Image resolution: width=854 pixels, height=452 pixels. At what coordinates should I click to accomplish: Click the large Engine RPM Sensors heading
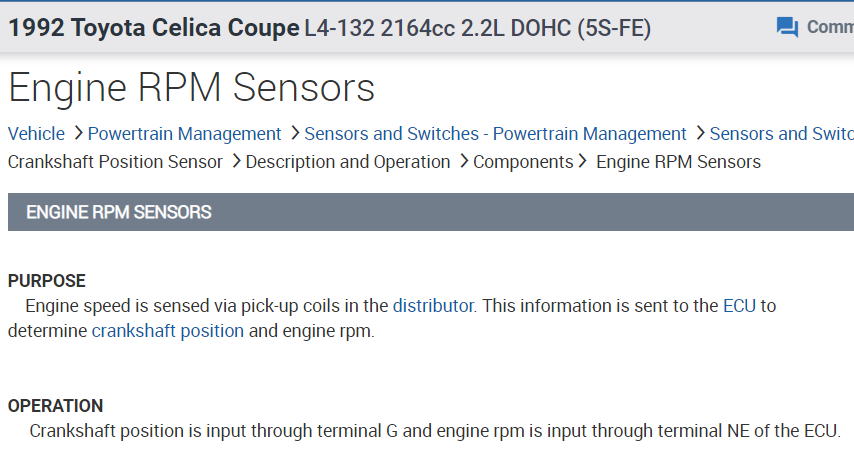click(x=191, y=88)
